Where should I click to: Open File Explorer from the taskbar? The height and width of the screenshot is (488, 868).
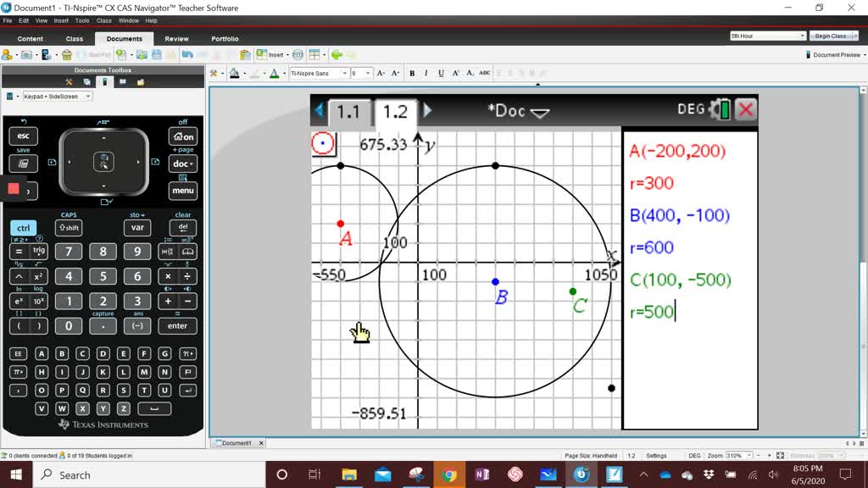(349, 474)
